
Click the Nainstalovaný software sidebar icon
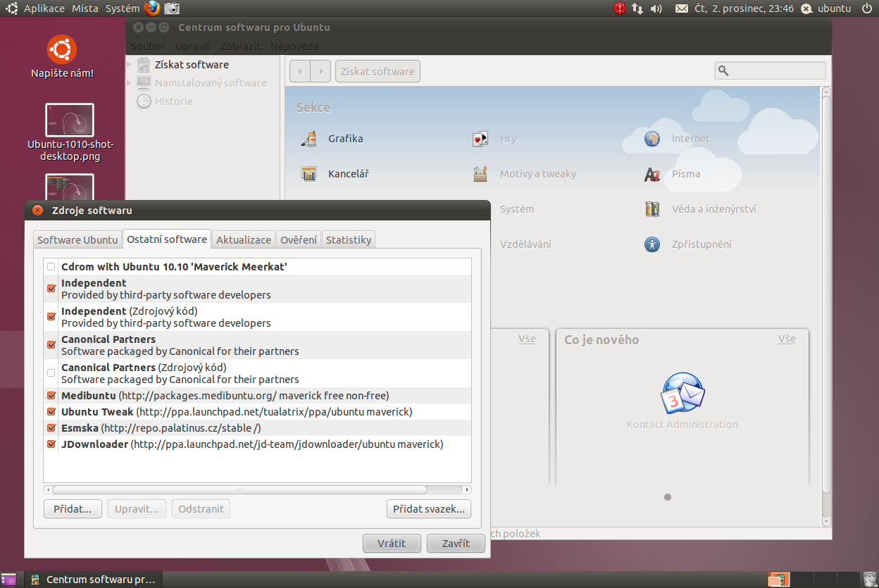click(144, 83)
